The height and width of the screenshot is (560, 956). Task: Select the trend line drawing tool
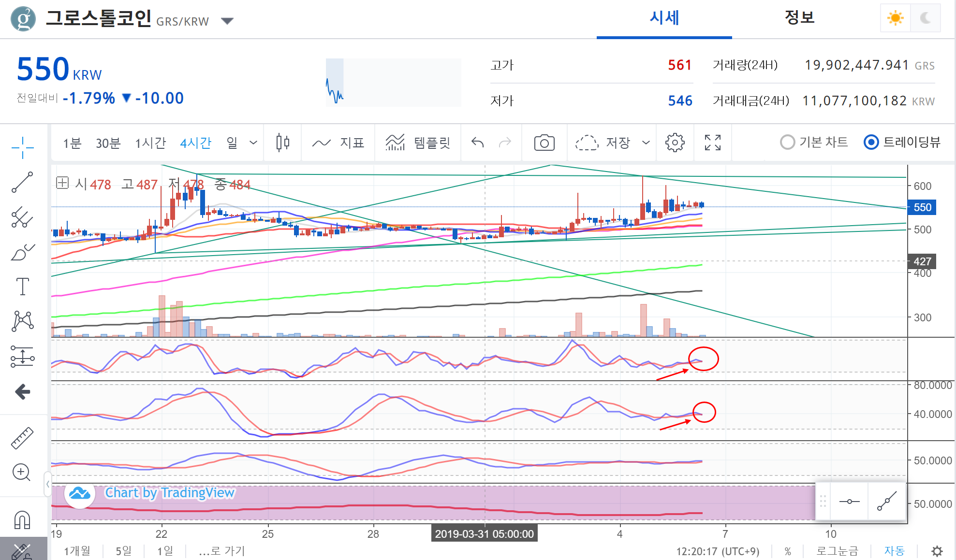pos(22,182)
